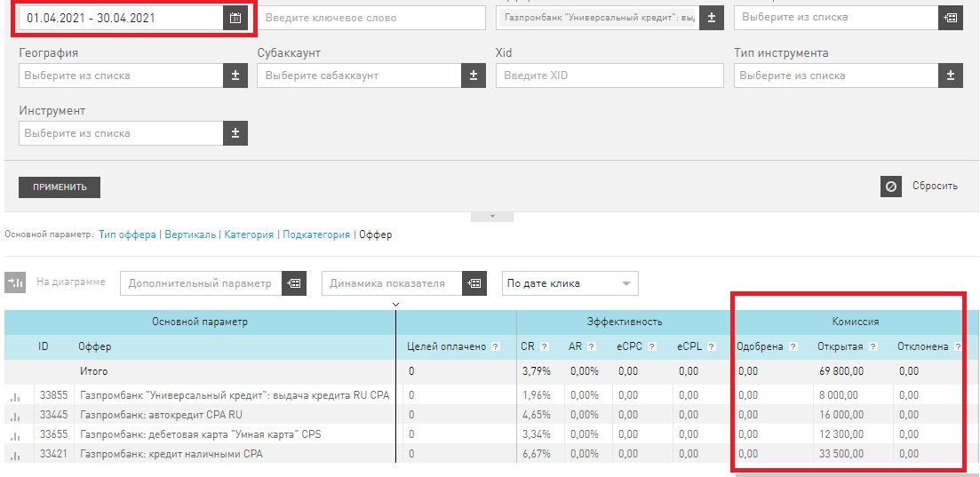This screenshot has width=980, height=477.
Task: Switch main parameter to Тип оффера
Action: tap(128, 235)
